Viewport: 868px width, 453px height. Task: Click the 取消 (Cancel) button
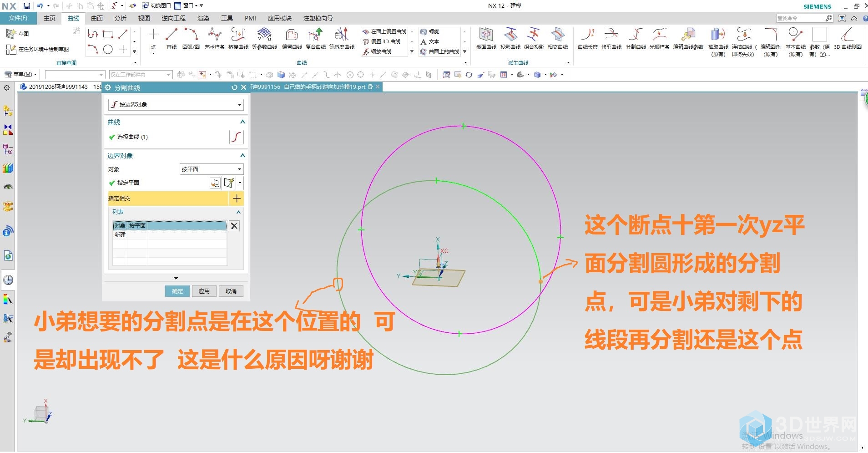click(x=231, y=291)
